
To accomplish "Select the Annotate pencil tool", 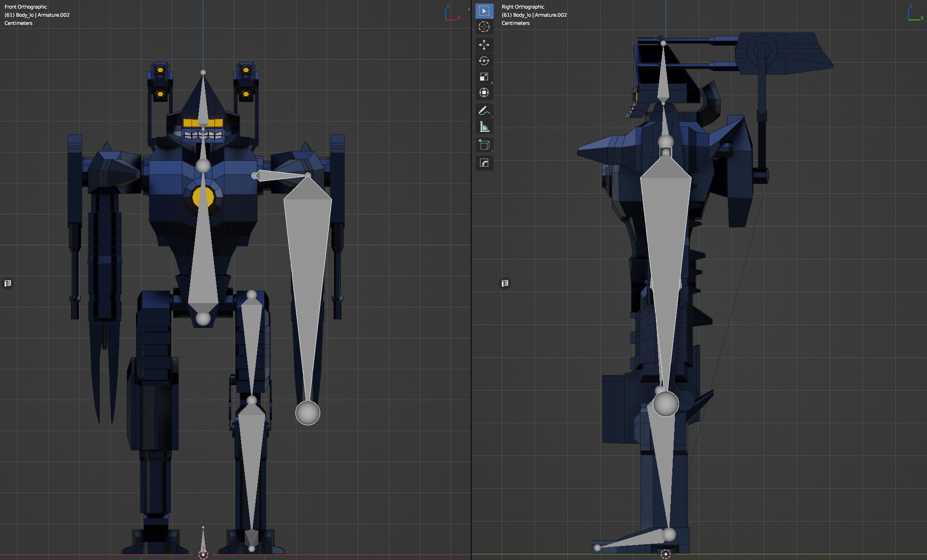I will click(484, 111).
